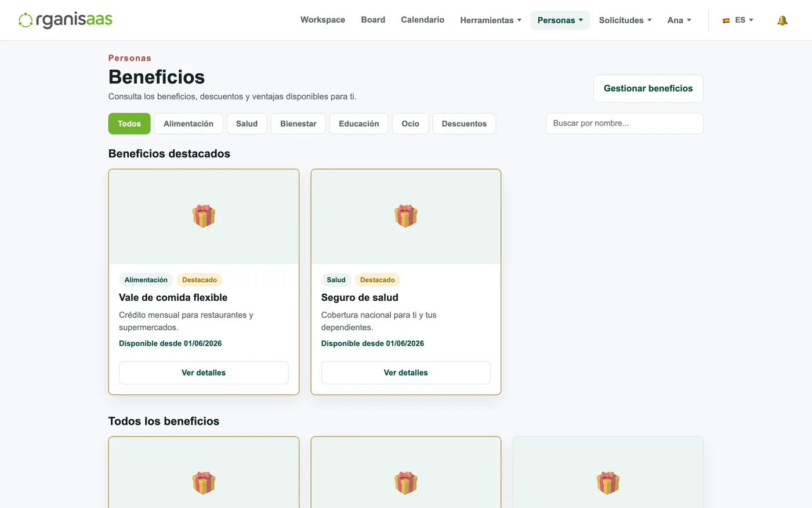Click the Spanish flag icon

coord(726,20)
